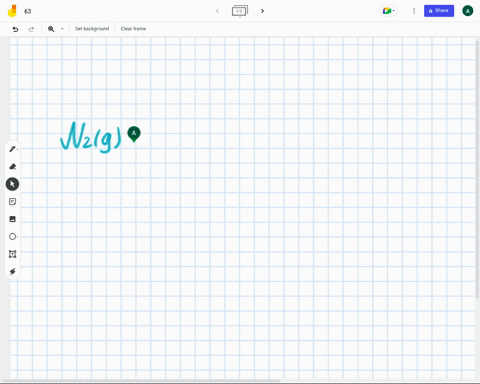Select the Circle shape tool
This screenshot has height=384, width=480.
pos(12,237)
